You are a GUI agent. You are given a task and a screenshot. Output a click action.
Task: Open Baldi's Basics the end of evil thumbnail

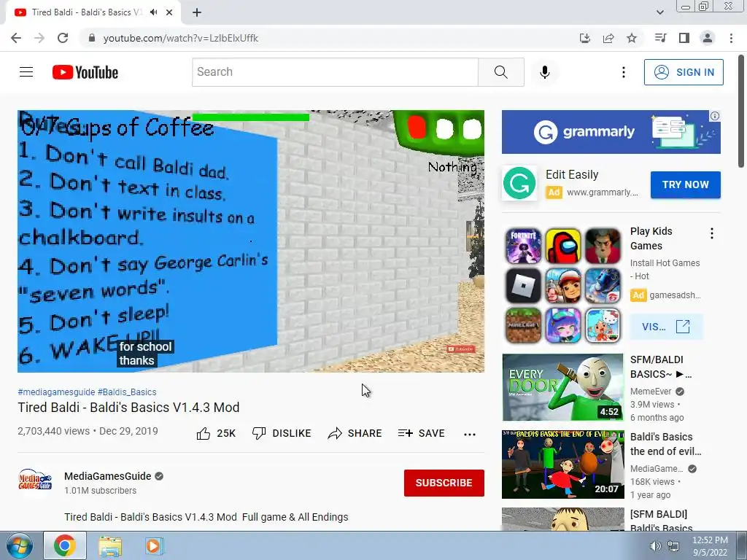(x=563, y=464)
